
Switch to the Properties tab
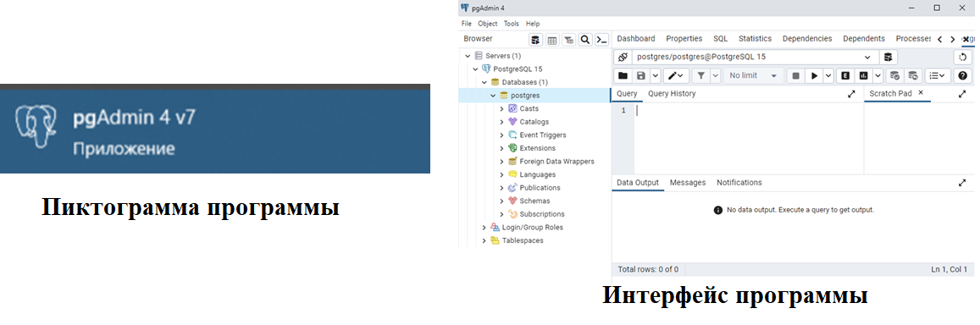[x=684, y=39]
